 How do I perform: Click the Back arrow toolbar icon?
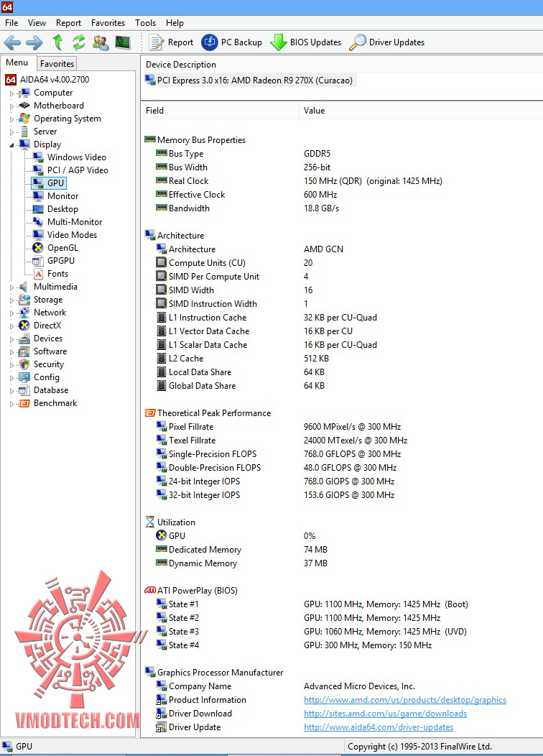point(12,42)
